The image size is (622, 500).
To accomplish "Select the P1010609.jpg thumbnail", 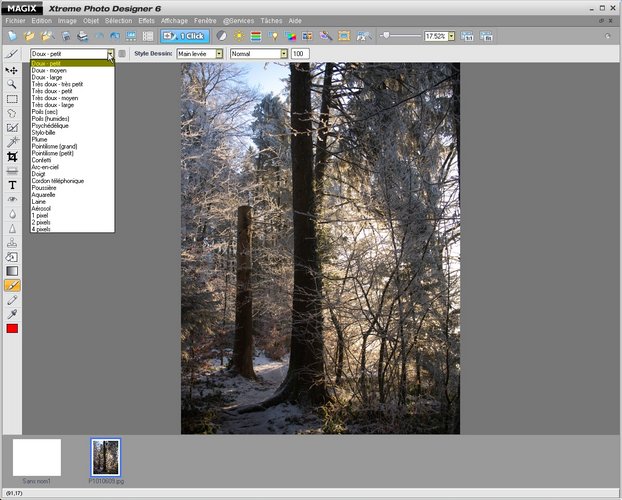I will point(105,457).
